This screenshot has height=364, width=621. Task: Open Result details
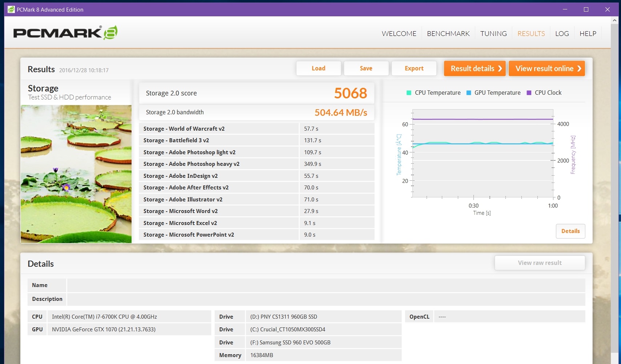475,68
